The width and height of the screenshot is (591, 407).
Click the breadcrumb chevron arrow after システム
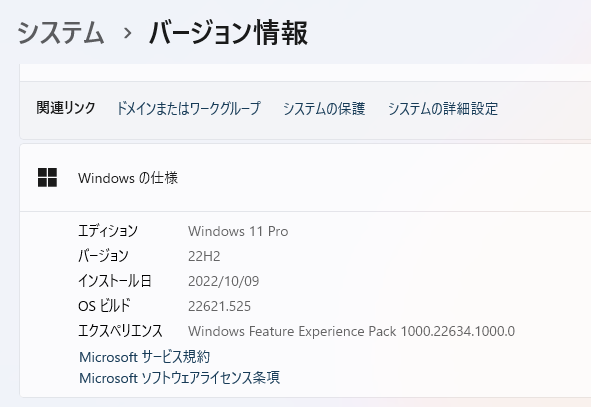click(x=128, y=33)
